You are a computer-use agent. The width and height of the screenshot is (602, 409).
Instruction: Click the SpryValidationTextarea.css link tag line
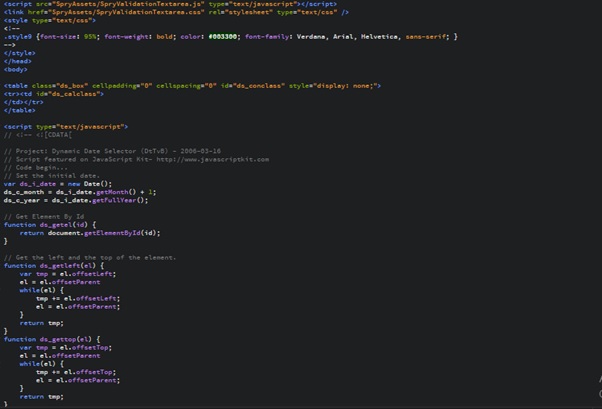pyautogui.click(x=176, y=12)
